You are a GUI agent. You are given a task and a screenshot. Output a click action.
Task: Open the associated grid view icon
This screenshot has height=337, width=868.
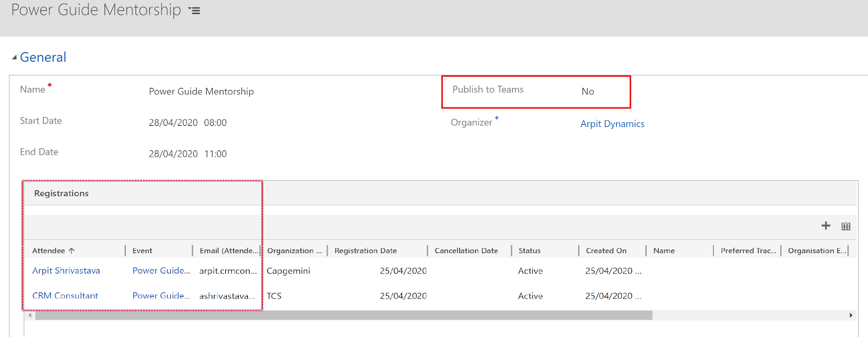tap(846, 226)
